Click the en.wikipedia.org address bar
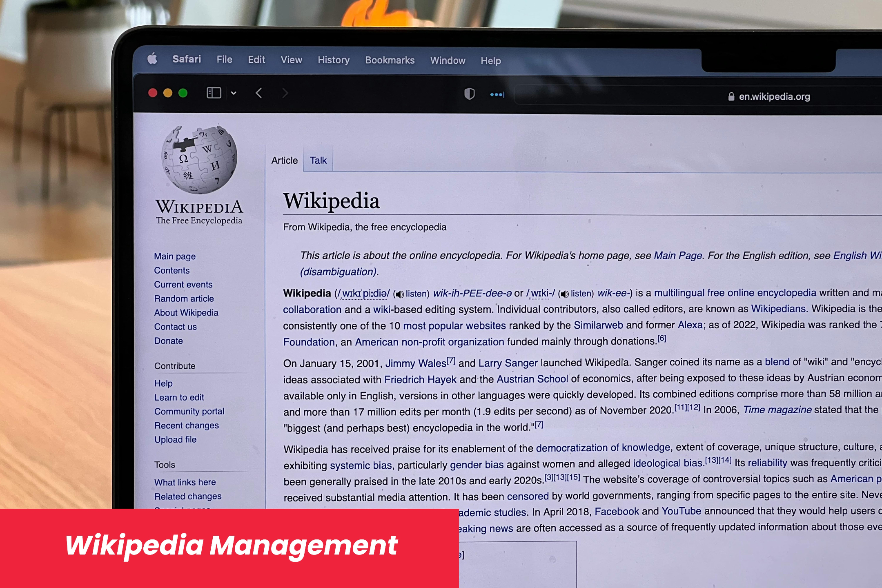Screen dimensions: 882x588 pos(774,97)
